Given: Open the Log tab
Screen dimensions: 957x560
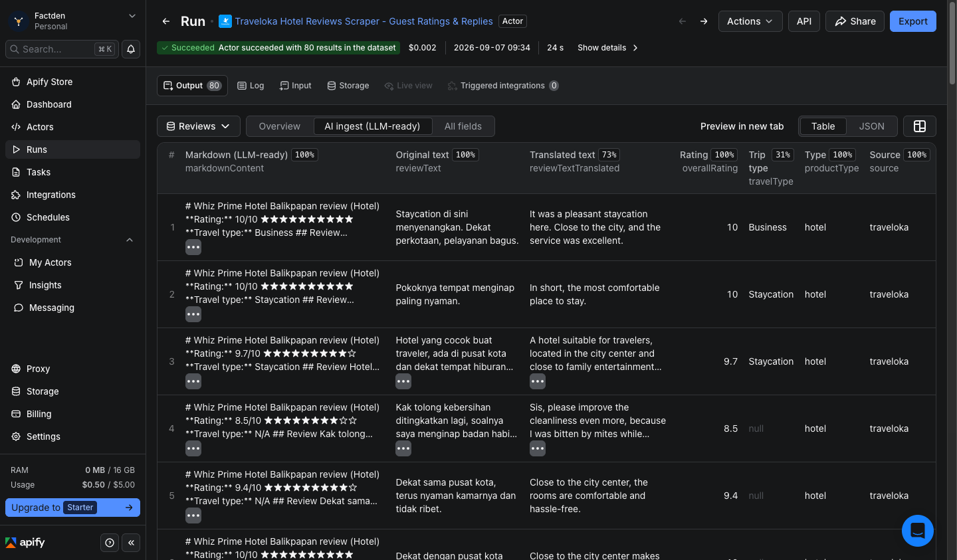Looking at the screenshot, I should 251,86.
